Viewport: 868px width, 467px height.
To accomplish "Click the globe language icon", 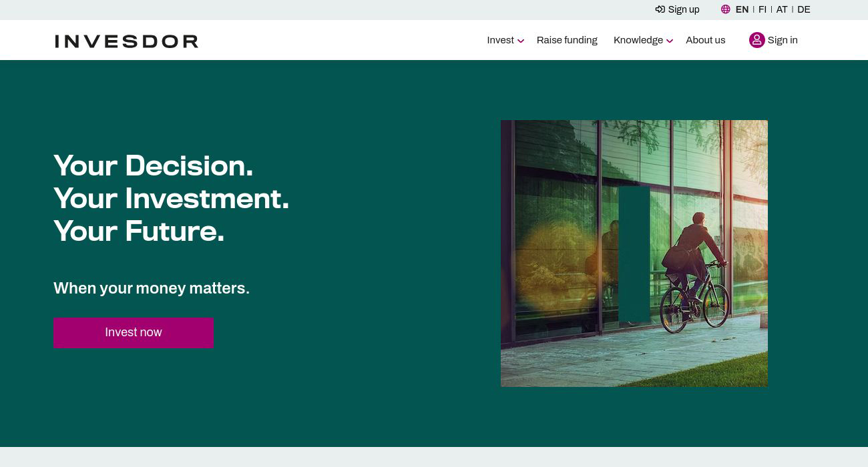I will point(726,9).
